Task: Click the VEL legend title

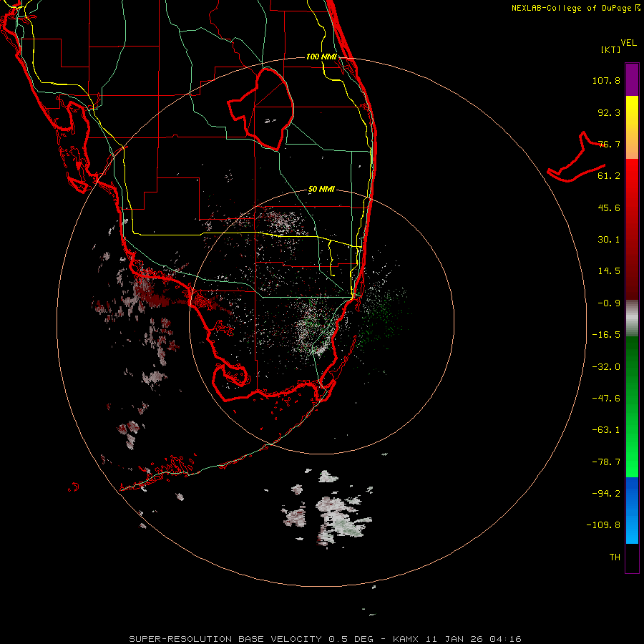Action: (x=628, y=42)
